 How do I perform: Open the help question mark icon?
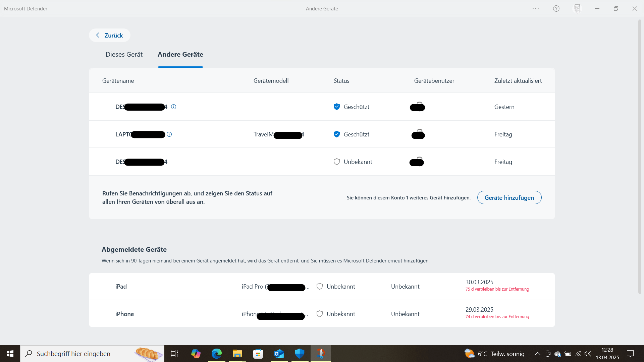pyautogui.click(x=556, y=9)
